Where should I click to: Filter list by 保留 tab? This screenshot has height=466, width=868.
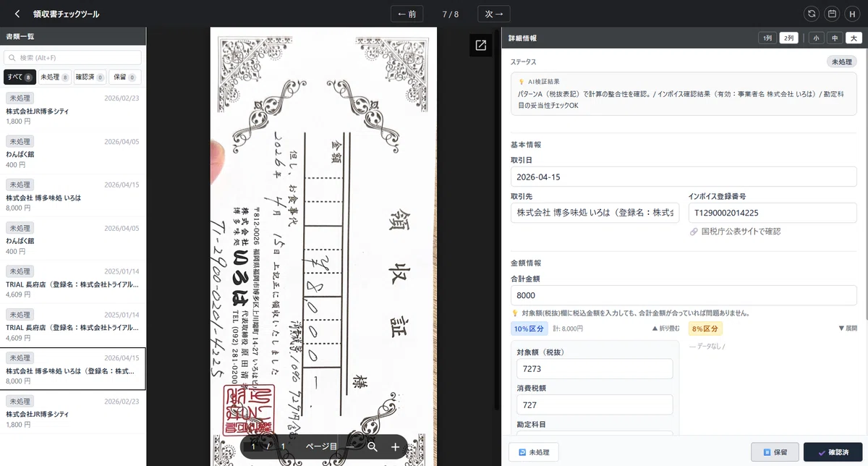tap(124, 77)
